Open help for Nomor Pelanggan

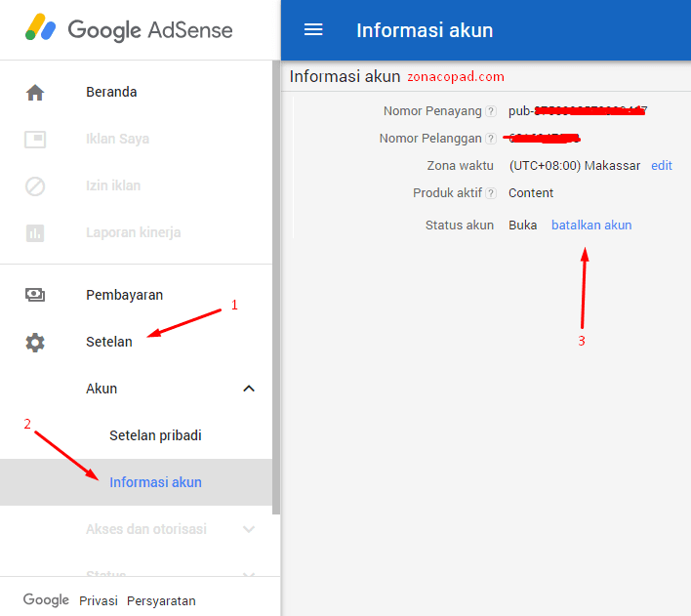pyautogui.click(x=491, y=139)
